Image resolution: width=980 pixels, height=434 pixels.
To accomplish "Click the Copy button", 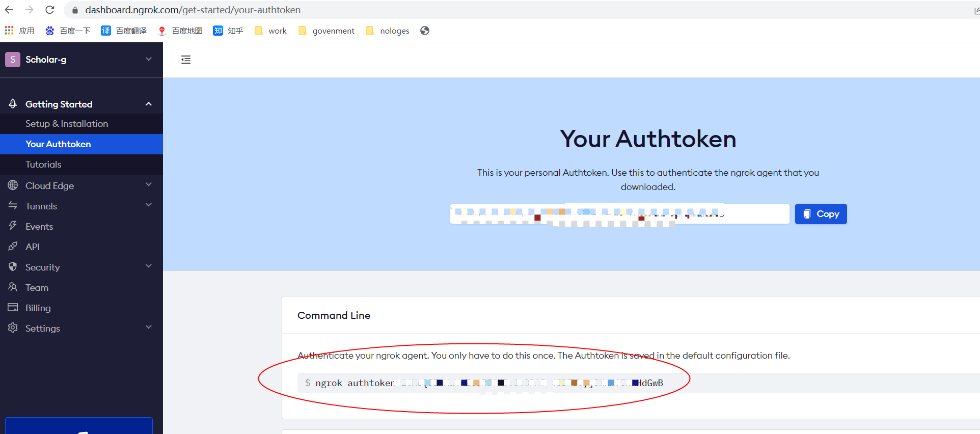I will click(x=821, y=214).
